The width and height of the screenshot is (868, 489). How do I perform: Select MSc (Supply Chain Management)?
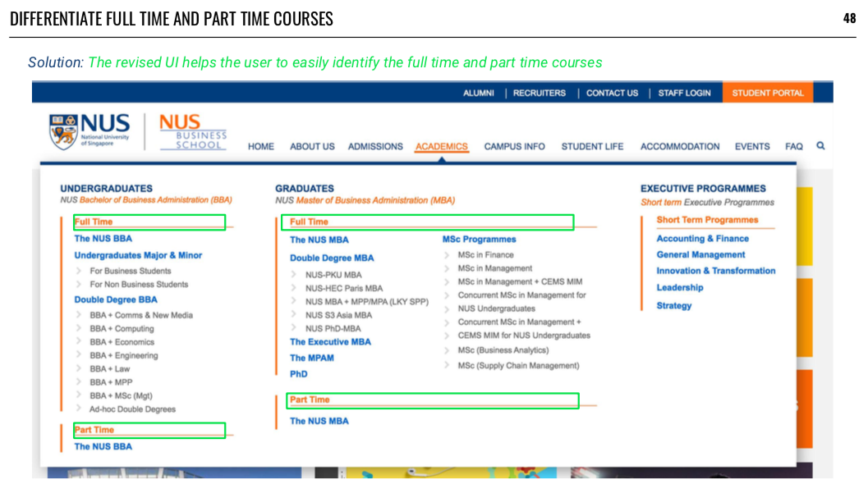518,366
